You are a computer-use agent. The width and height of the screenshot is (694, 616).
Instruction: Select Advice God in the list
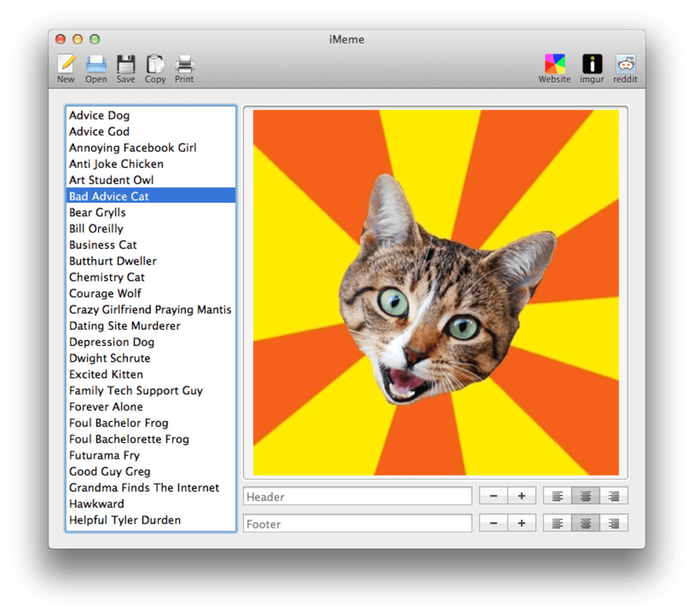tap(151, 132)
